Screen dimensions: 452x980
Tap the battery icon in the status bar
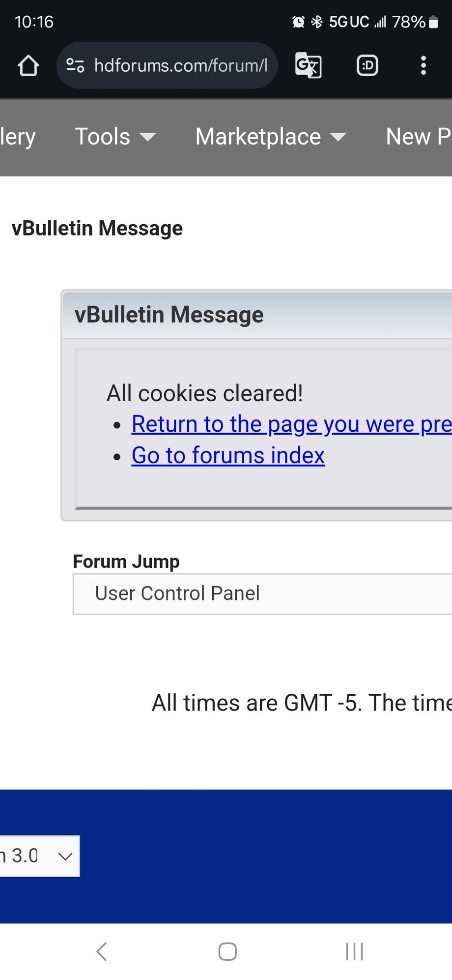(x=433, y=22)
